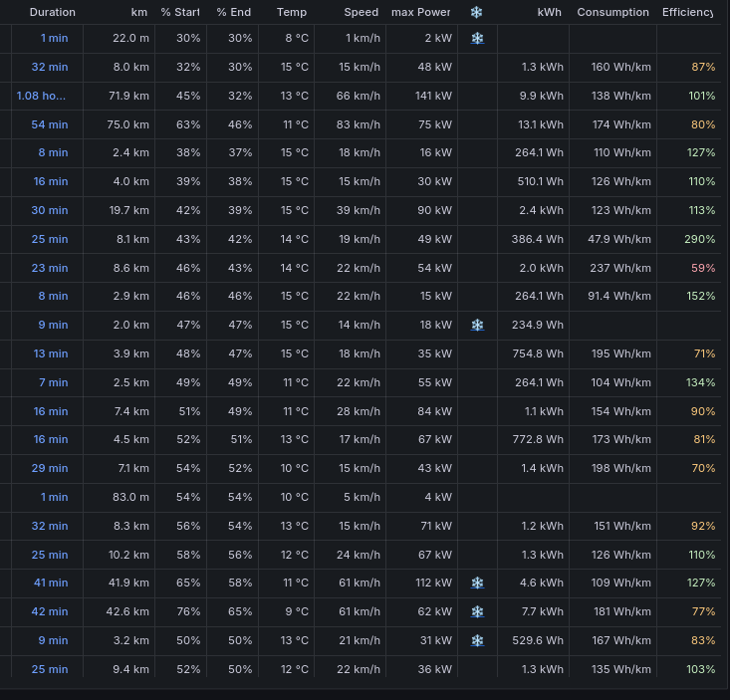Open the 7 min drive link
This screenshot has height=700, width=730.
click(53, 382)
